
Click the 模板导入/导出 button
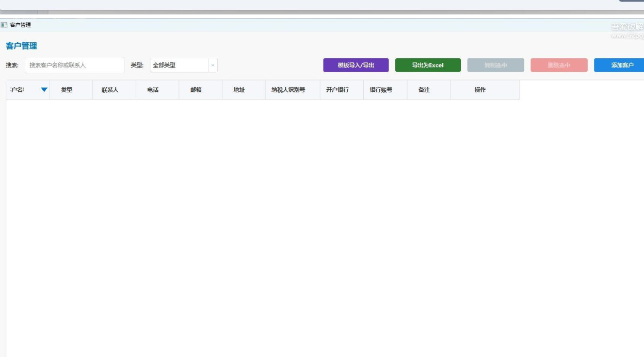[356, 65]
